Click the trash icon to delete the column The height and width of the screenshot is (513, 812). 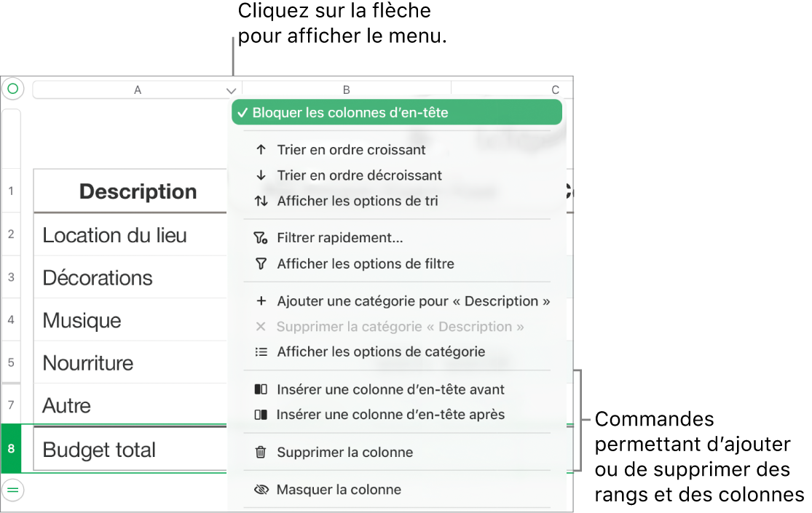(x=261, y=452)
